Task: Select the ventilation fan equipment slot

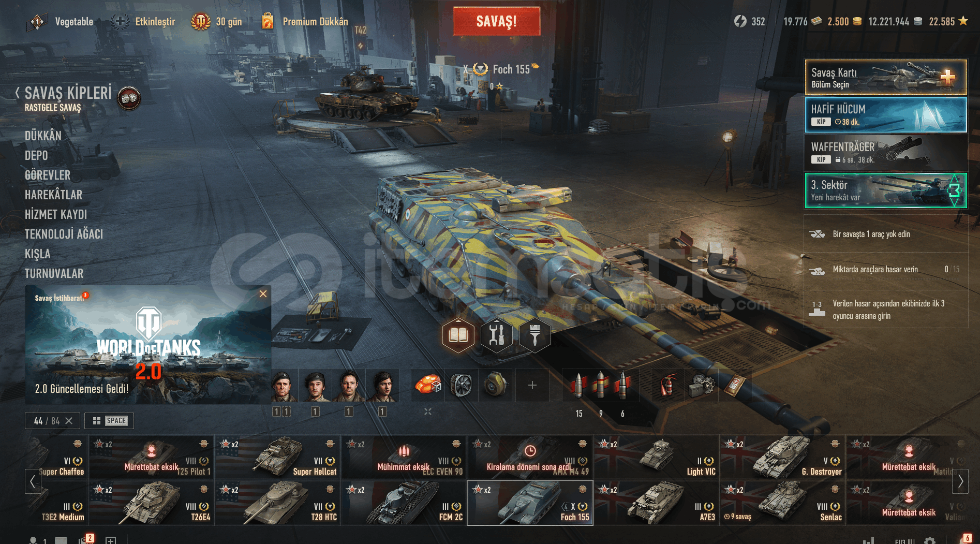Action: pyautogui.click(x=461, y=385)
